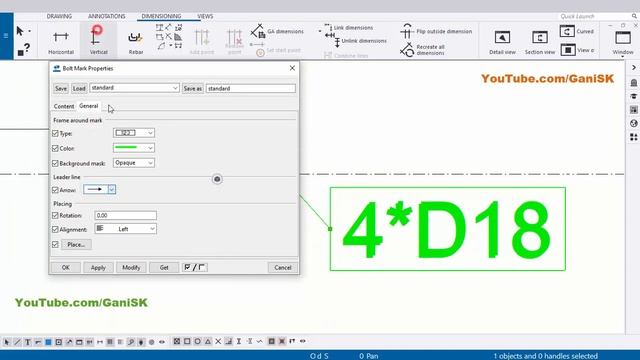Click the Modify button
This screenshot has width=640, height=360.
131,268
